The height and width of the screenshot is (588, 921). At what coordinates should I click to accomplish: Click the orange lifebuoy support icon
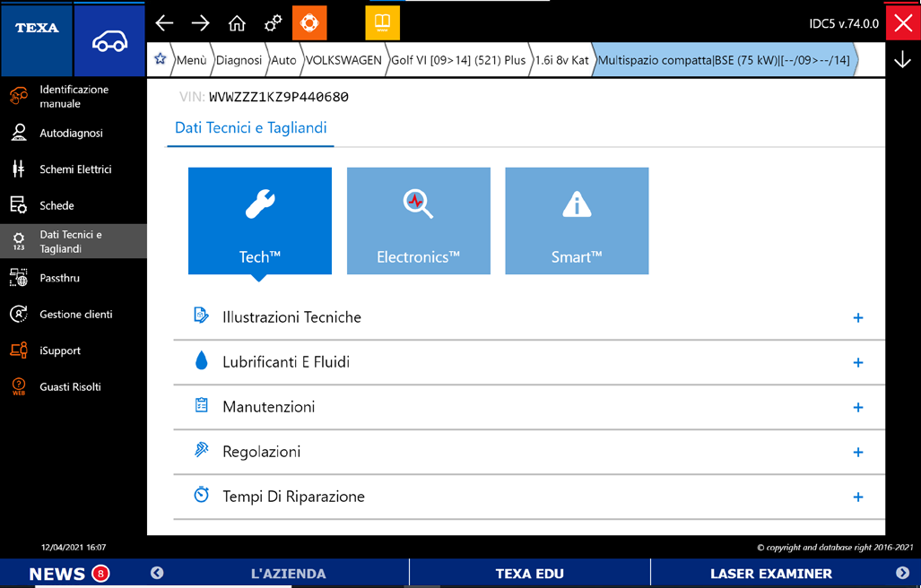[x=309, y=23]
